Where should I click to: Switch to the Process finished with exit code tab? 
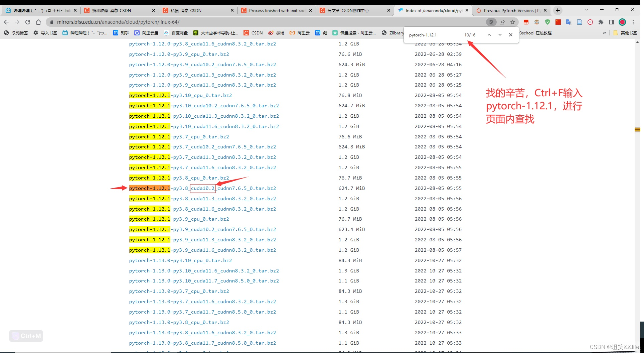tap(277, 10)
